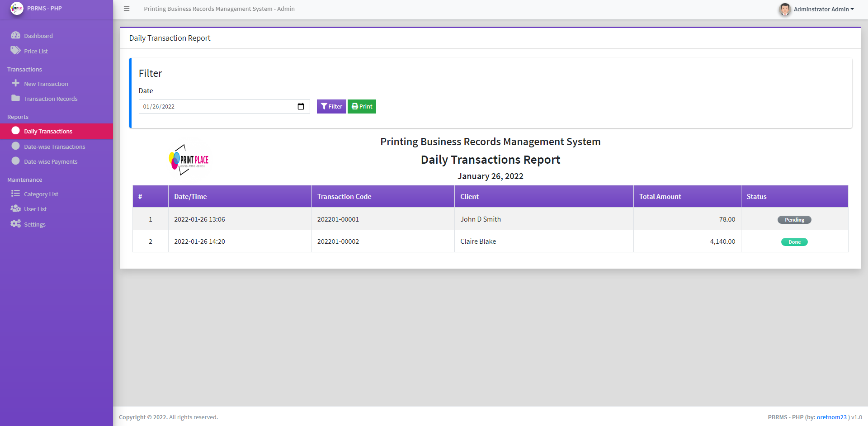Click the Date-wise Transactions circle icon
The width and height of the screenshot is (868, 426).
[16, 146]
